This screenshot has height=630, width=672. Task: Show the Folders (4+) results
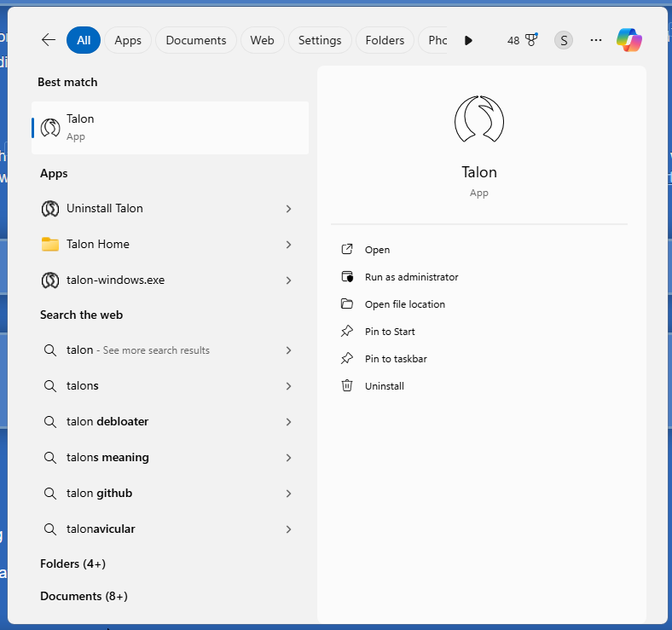click(x=72, y=564)
